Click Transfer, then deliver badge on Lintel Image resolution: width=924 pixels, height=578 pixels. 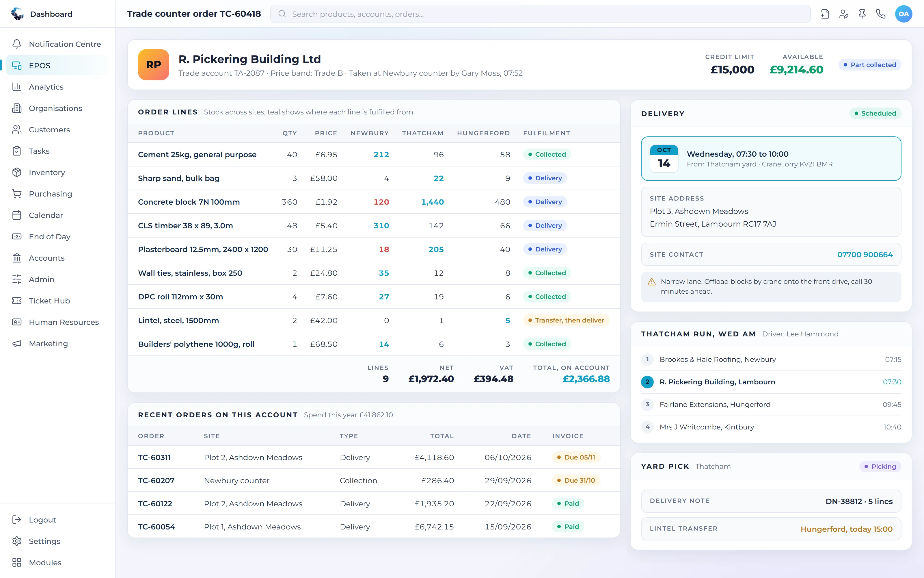(x=566, y=320)
